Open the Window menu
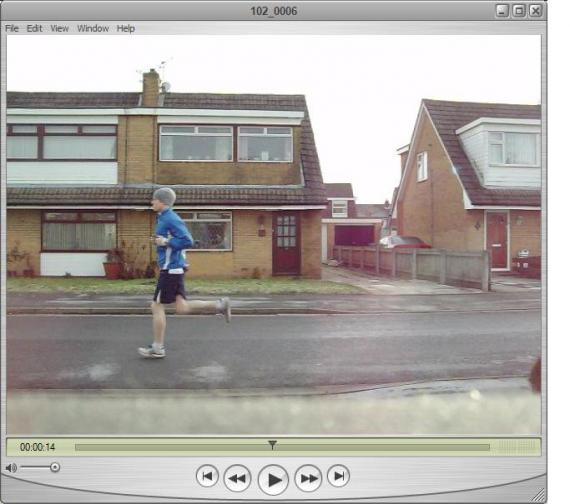The height and width of the screenshot is (504, 570). pyautogui.click(x=93, y=28)
